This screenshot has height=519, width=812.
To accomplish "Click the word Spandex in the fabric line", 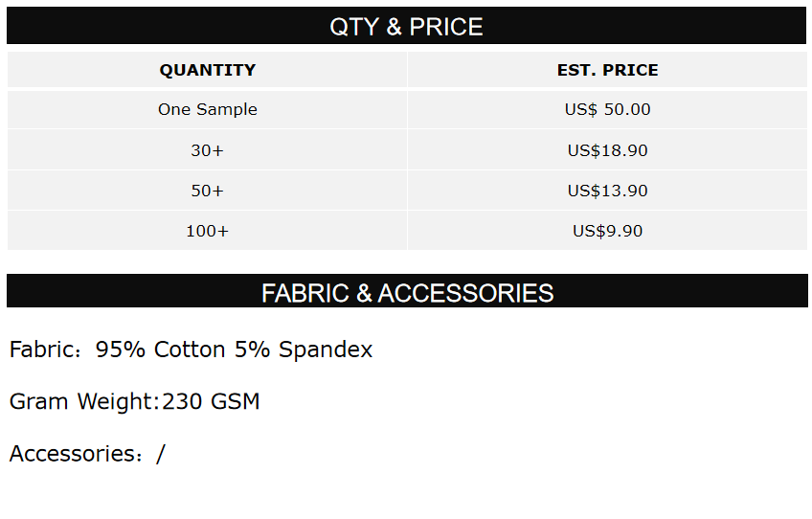I will coord(326,350).
